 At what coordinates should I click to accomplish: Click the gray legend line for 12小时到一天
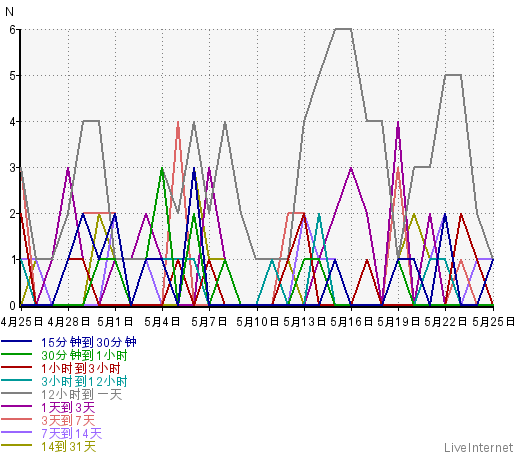[16, 393]
